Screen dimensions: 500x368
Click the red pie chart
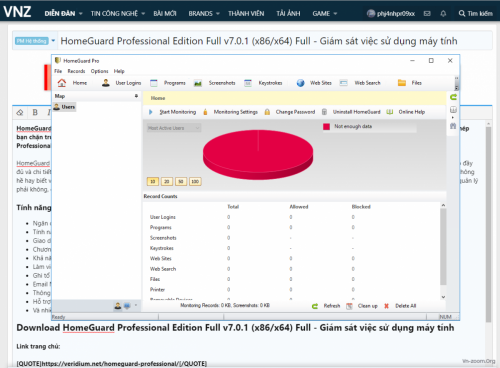pos(258,154)
